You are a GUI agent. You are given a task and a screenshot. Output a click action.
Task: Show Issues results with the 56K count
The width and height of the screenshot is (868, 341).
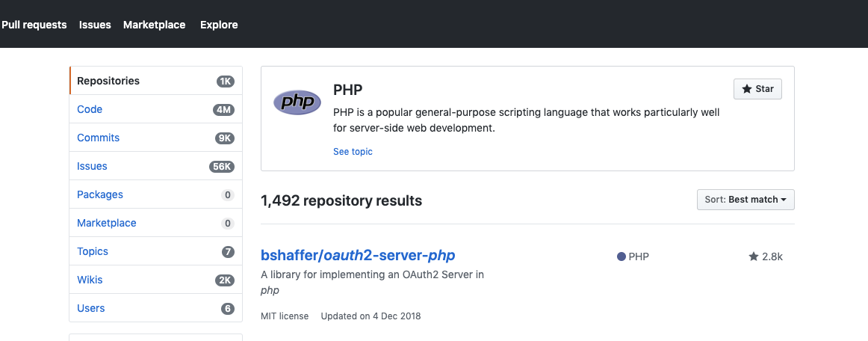pyautogui.click(x=155, y=166)
